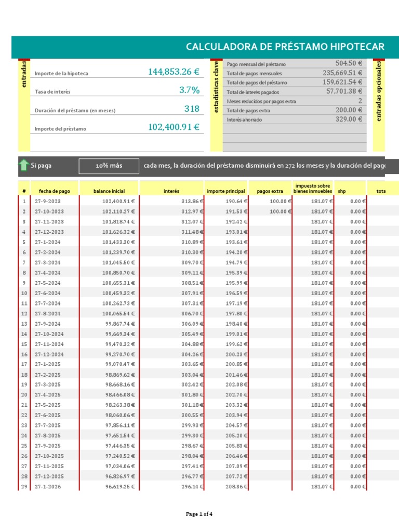Select interest cell 309.70 €
This screenshot has width=399, height=532.
tap(192, 262)
